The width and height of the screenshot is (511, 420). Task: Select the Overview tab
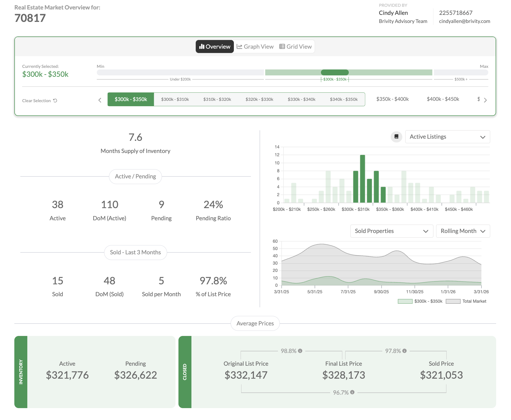pos(215,46)
